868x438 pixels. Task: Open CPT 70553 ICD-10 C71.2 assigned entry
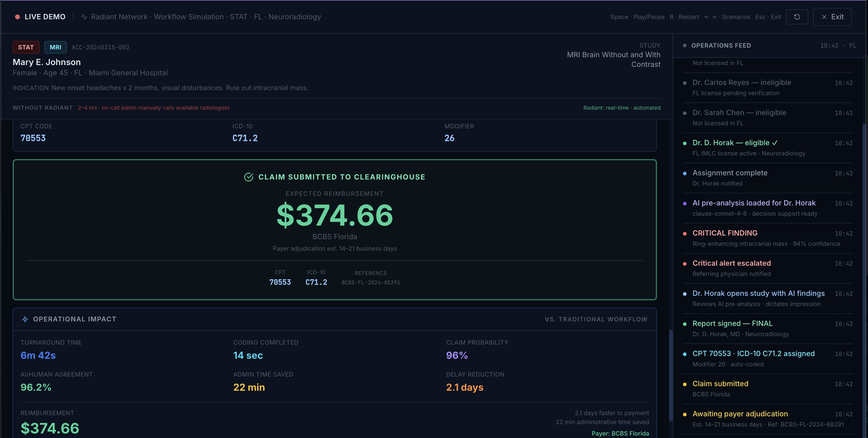pyautogui.click(x=768, y=358)
